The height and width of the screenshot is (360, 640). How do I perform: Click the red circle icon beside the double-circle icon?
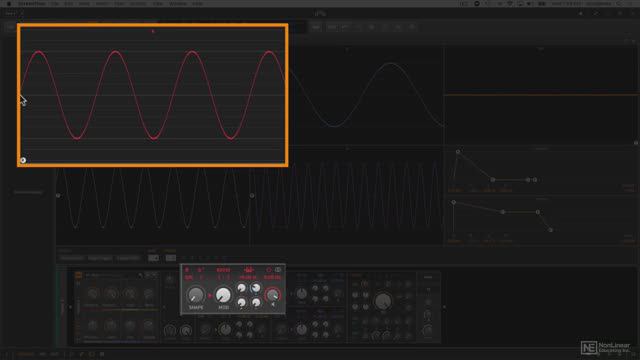click(269, 270)
